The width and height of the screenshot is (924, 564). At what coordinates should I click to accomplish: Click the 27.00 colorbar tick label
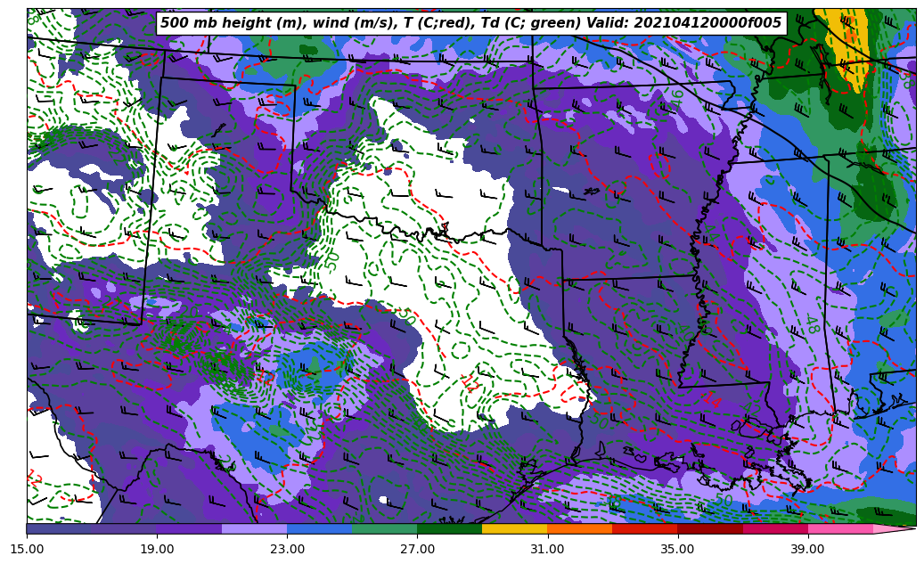coord(417,549)
